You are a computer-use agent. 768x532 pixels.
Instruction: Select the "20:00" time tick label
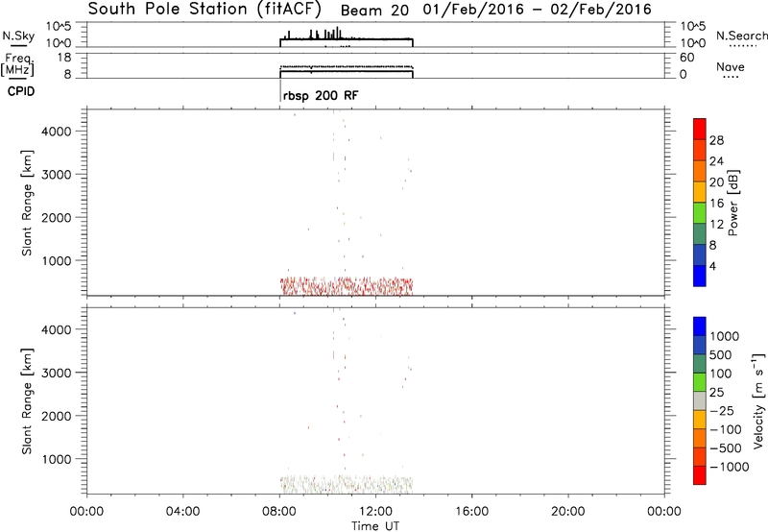tap(568, 512)
